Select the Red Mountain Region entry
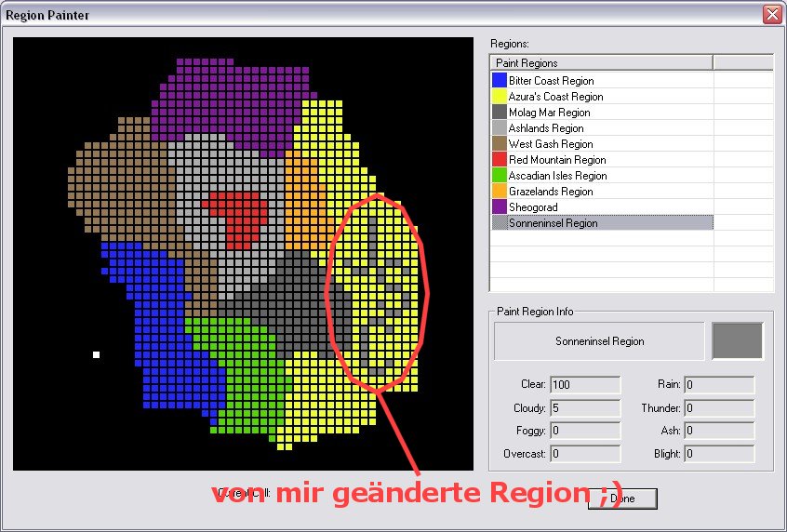 (x=557, y=160)
